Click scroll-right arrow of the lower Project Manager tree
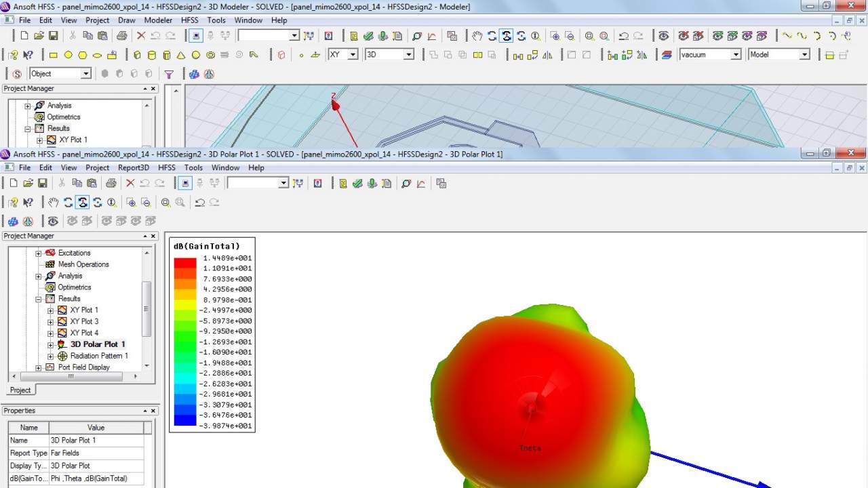The width and height of the screenshot is (868, 488). point(135,376)
